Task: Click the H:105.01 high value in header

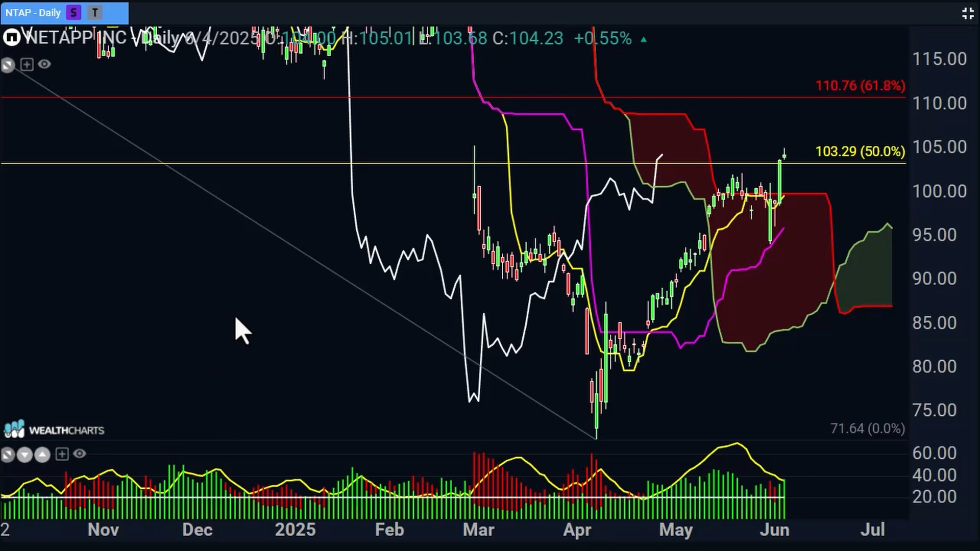Action: [x=377, y=38]
